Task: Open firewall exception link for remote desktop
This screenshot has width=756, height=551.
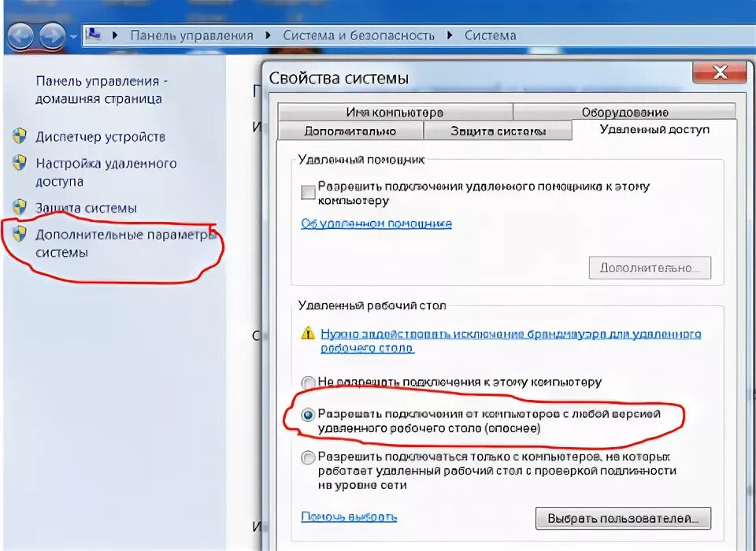Action: (x=510, y=341)
